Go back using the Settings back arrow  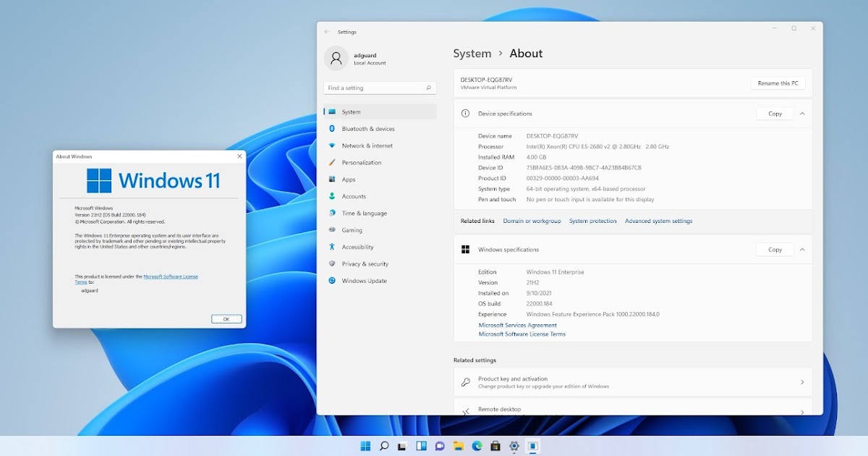pos(327,32)
